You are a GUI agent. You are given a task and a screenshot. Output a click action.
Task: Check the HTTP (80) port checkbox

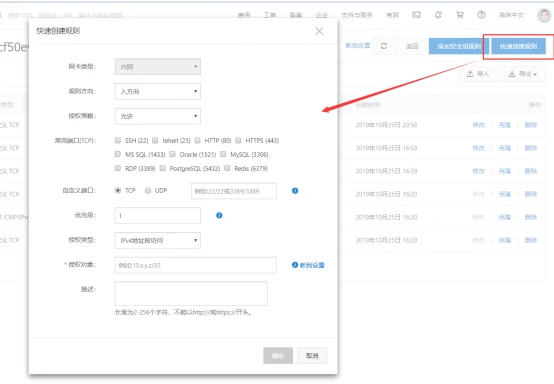pyautogui.click(x=198, y=140)
